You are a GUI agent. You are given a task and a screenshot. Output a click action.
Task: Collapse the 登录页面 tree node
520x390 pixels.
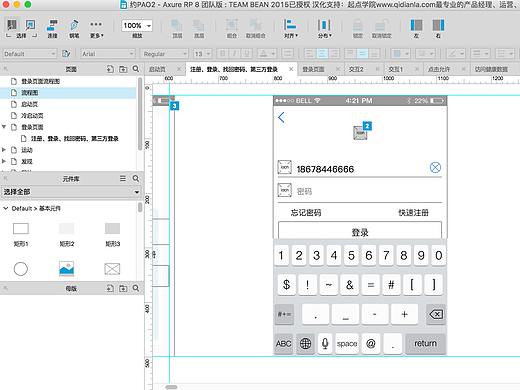coord(4,127)
